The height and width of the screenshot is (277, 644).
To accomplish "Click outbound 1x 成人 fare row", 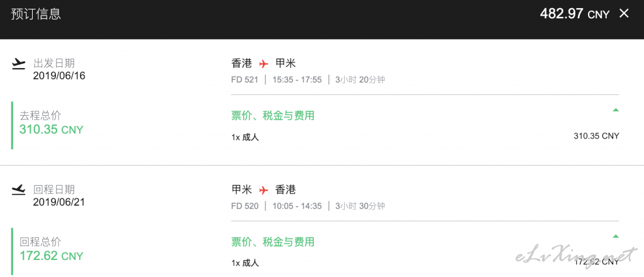I will click(x=425, y=137).
